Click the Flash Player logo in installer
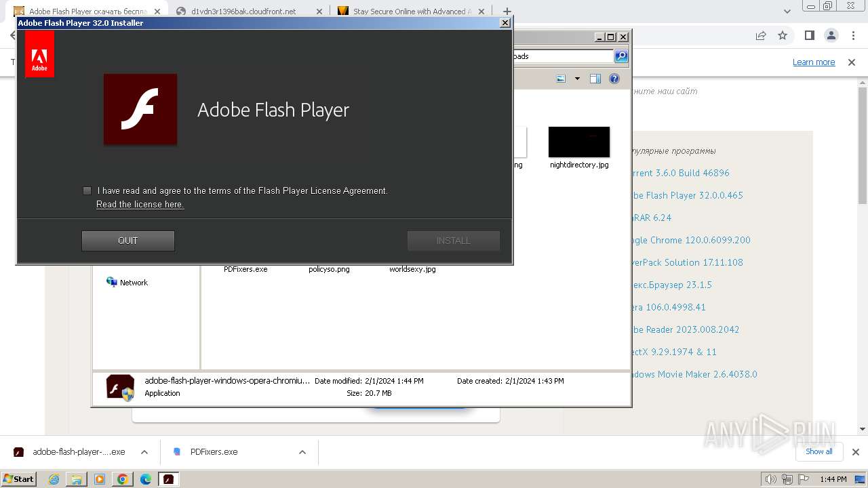The image size is (868, 488). click(140, 109)
